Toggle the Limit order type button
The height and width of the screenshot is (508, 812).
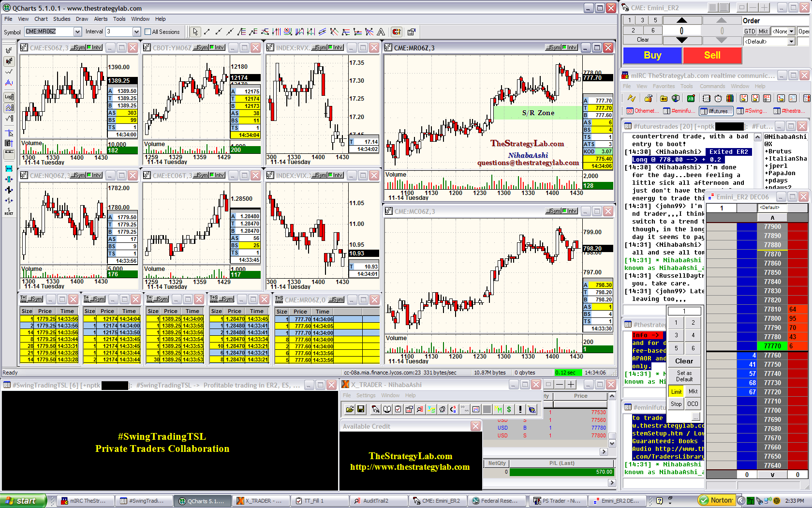pos(676,391)
